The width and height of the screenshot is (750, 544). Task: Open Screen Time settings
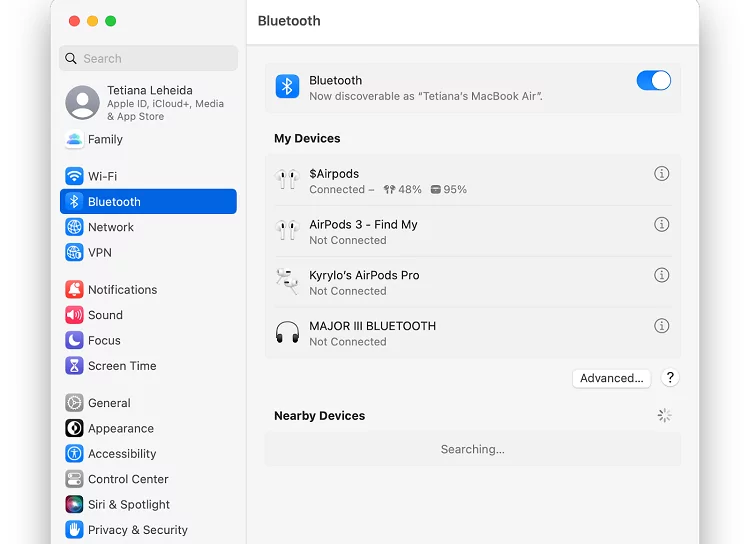click(148, 366)
